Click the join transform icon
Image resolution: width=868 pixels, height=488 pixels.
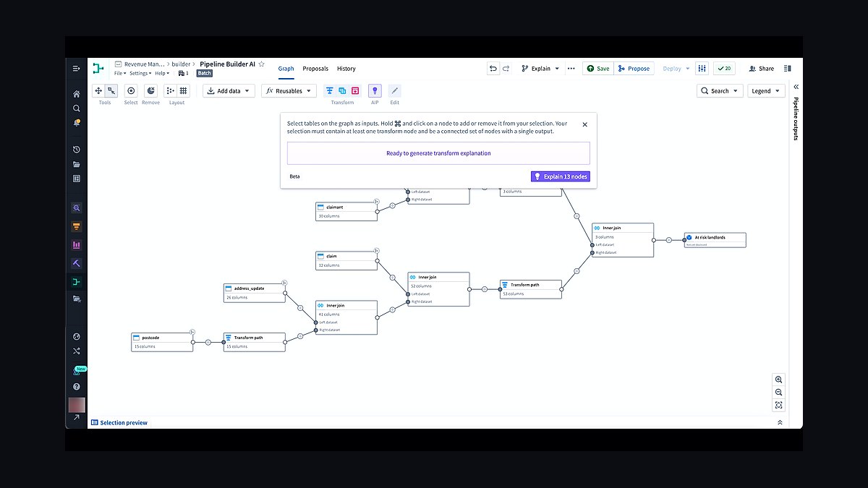pyautogui.click(x=343, y=91)
